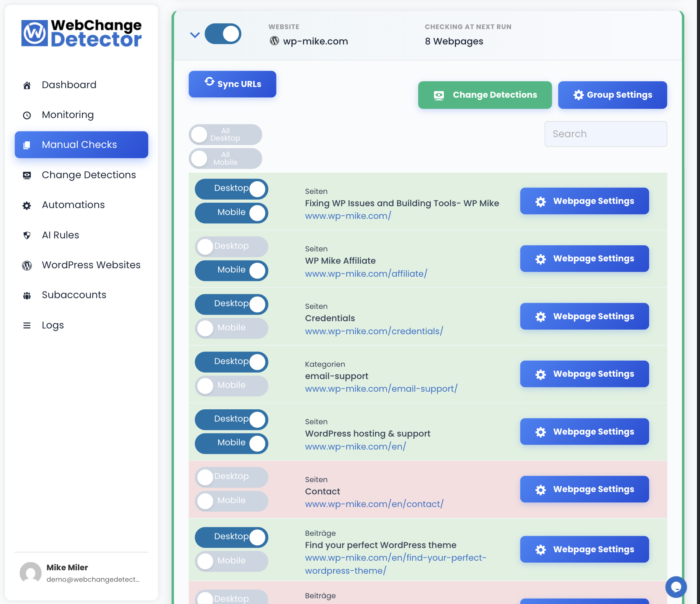Click Mike Miler's avatar

(x=31, y=573)
